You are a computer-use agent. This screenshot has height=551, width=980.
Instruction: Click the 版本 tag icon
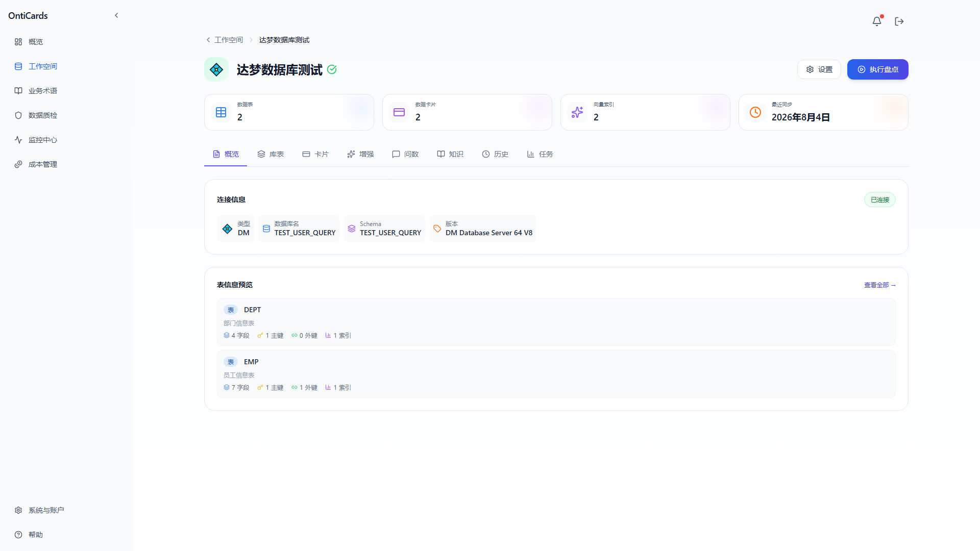click(x=437, y=229)
